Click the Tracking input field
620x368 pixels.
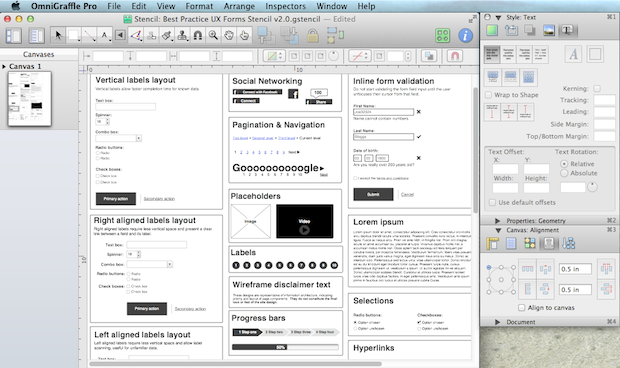coord(605,100)
